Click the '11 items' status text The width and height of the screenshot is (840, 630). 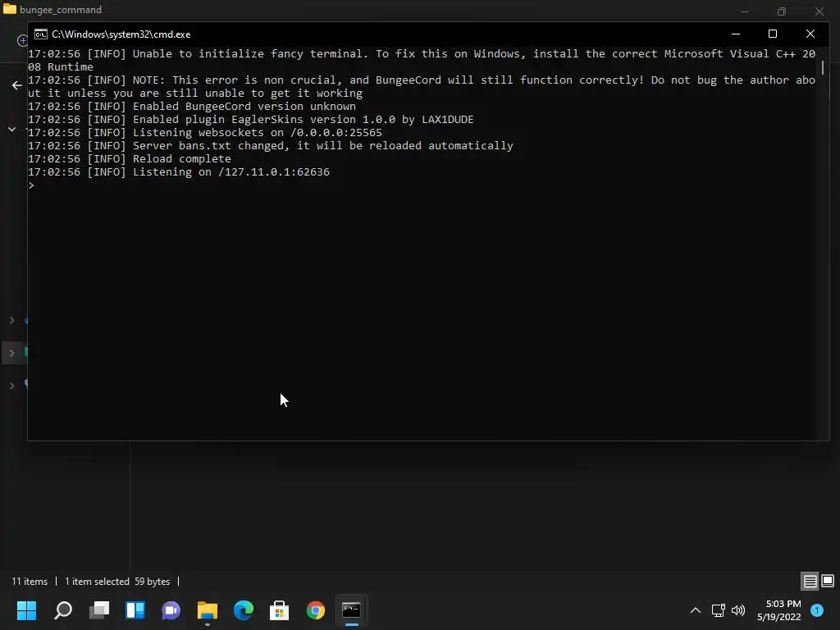coord(30,582)
